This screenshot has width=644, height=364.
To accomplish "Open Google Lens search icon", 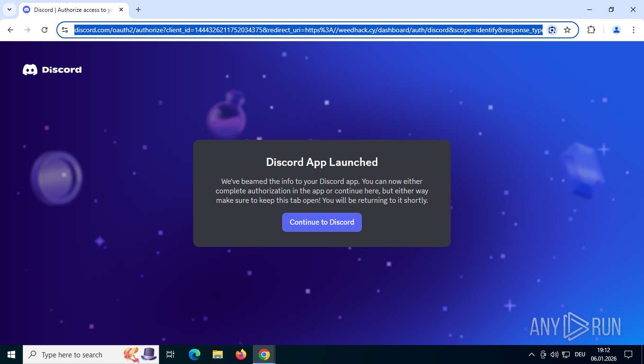I will 552,30.
